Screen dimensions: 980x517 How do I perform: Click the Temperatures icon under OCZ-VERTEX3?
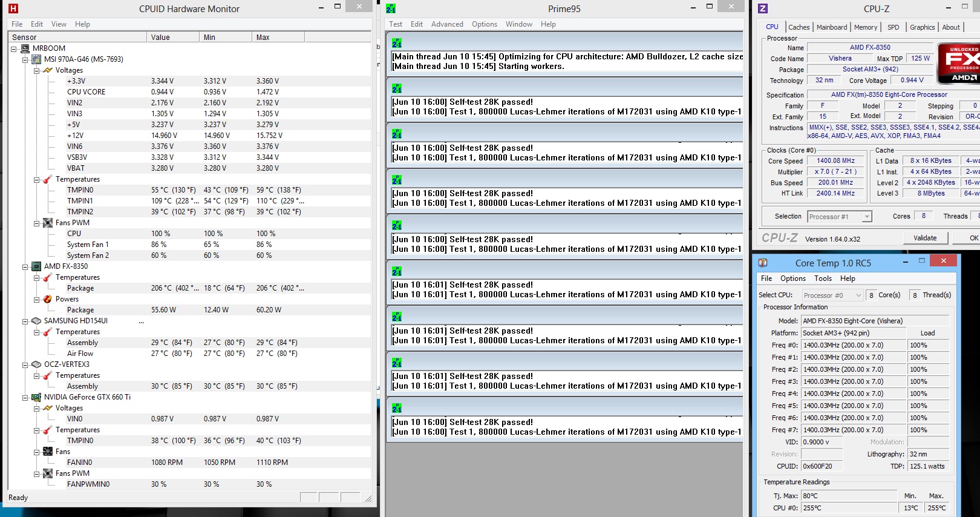click(x=48, y=375)
